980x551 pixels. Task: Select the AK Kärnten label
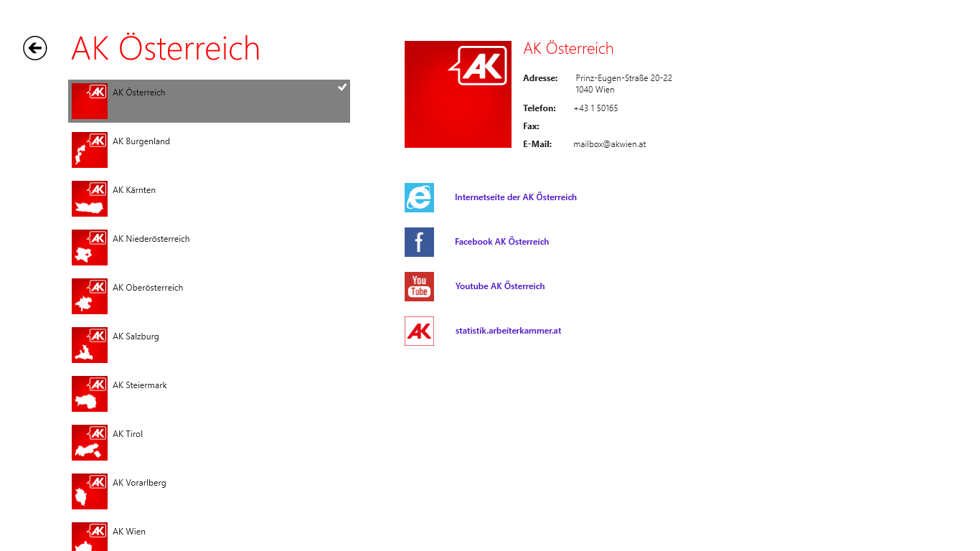(134, 190)
